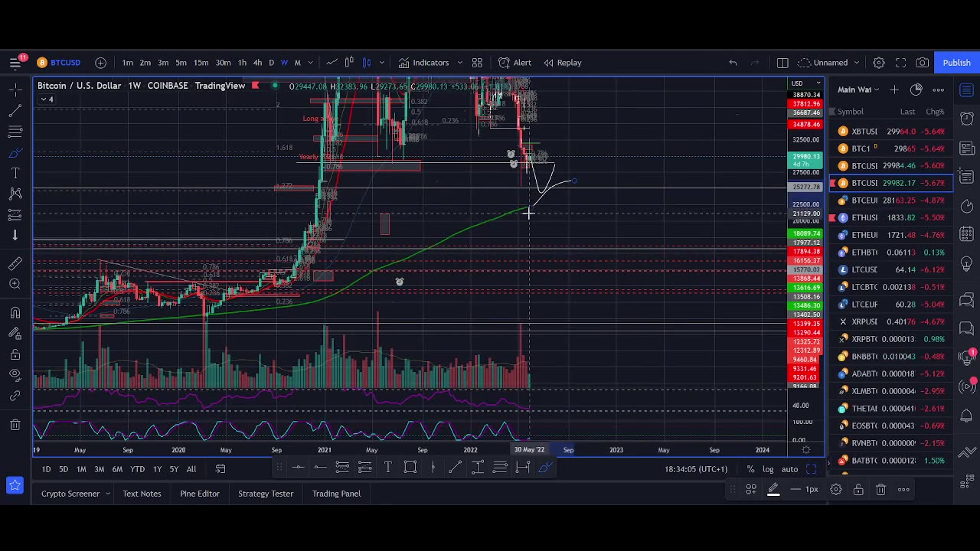Open go to date picker
The width and height of the screenshot is (980, 551).
click(220, 469)
